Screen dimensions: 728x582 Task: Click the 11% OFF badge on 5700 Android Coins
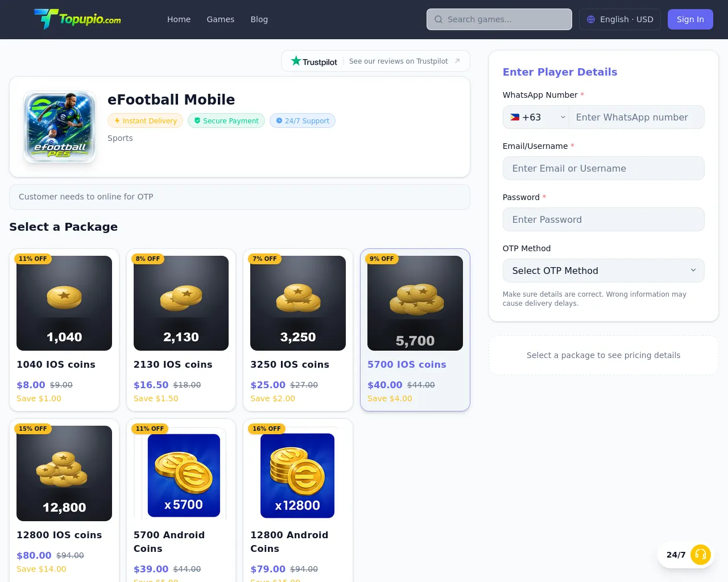click(150, 429)
